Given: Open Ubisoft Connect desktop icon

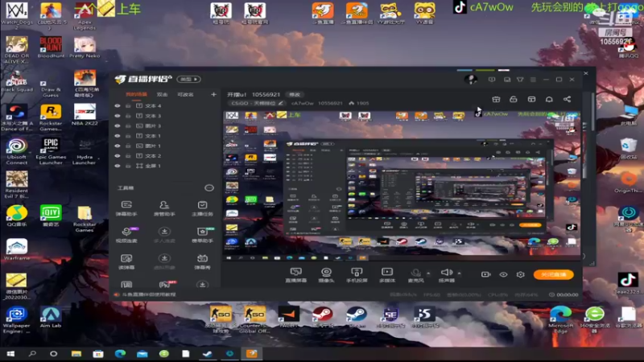Looking at the screenshot, I should [17, 151].
